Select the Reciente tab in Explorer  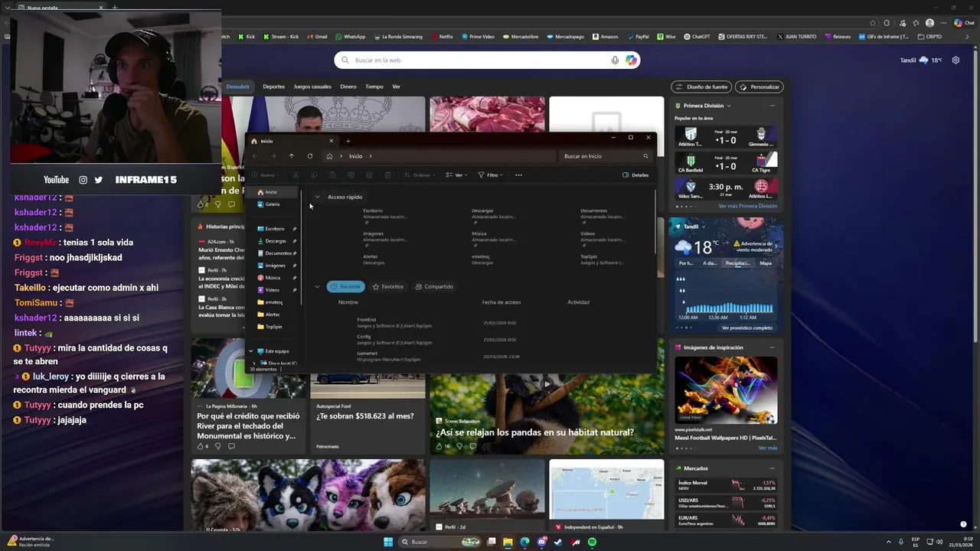pyautogui.click(x=346, y=287)
